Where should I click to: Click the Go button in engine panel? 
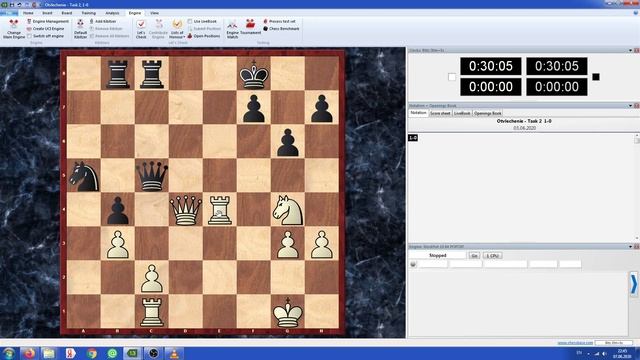tap(474, 256)
